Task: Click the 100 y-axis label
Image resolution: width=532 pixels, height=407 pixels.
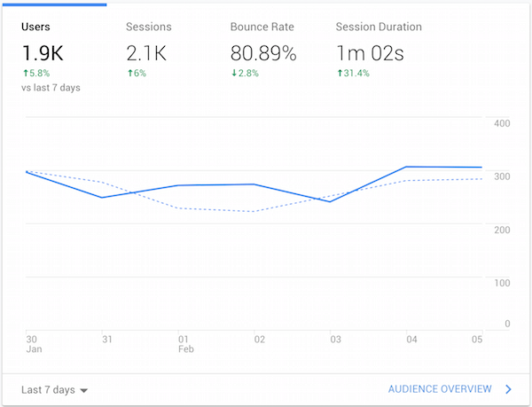Action: pyautogui.click(x=502, y=283)
